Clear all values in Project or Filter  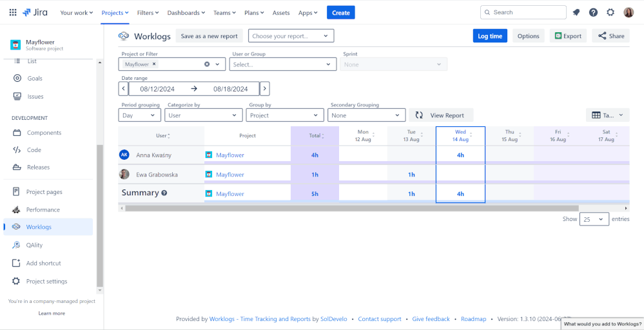pyautogui.click(x=207, y=64)
